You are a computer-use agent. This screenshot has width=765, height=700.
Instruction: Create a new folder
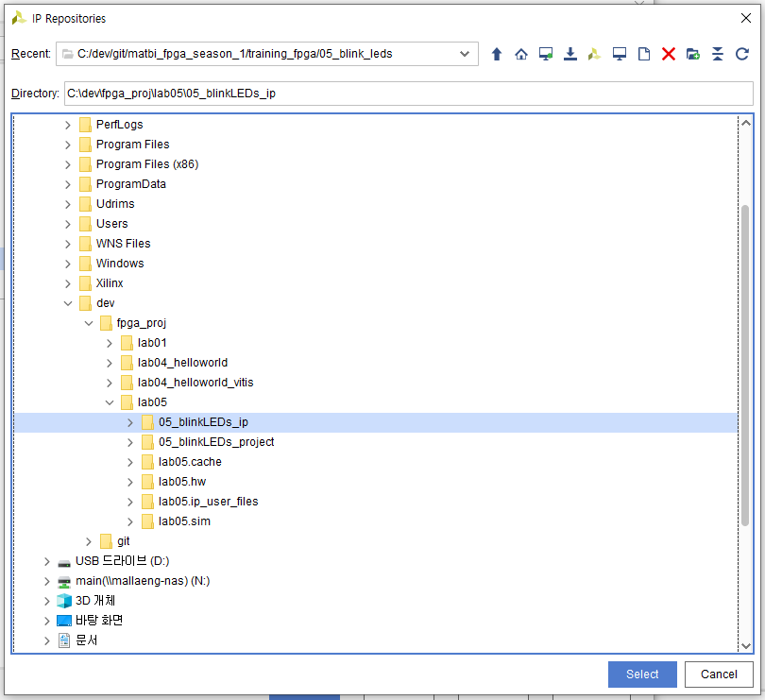[693, 54]
